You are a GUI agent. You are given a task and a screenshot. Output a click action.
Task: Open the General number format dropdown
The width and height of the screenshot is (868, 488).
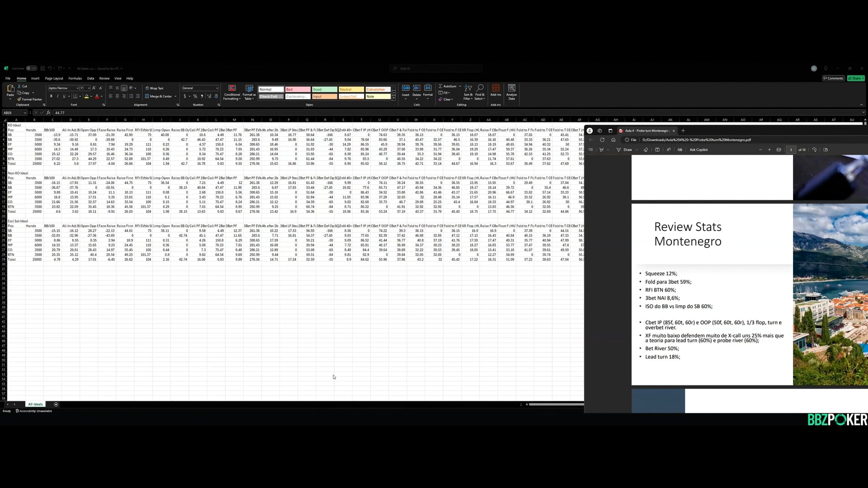217,89
